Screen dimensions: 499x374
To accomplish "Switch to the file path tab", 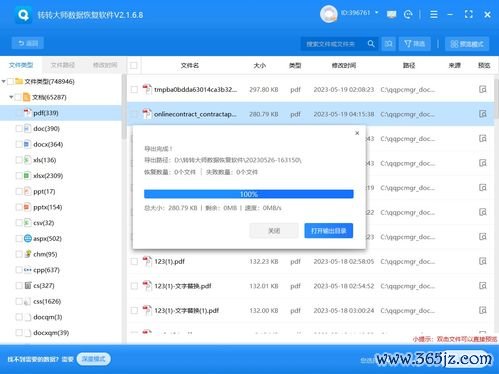I will tap(63, 65).
